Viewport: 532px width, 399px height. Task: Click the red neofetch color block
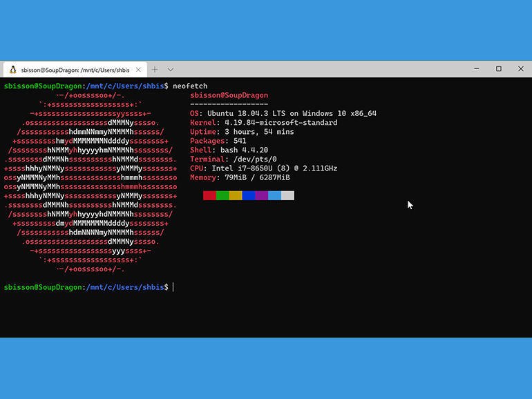pos(209,195)
